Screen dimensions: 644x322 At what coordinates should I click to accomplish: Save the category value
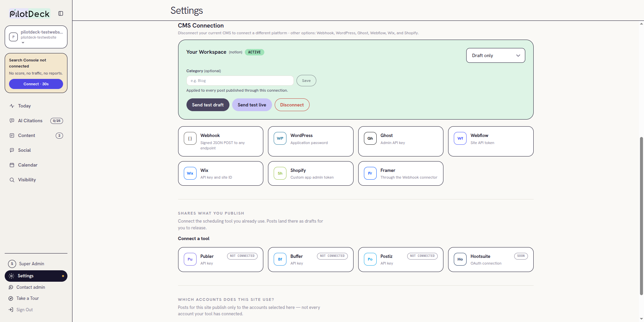[x=306, y=81]
